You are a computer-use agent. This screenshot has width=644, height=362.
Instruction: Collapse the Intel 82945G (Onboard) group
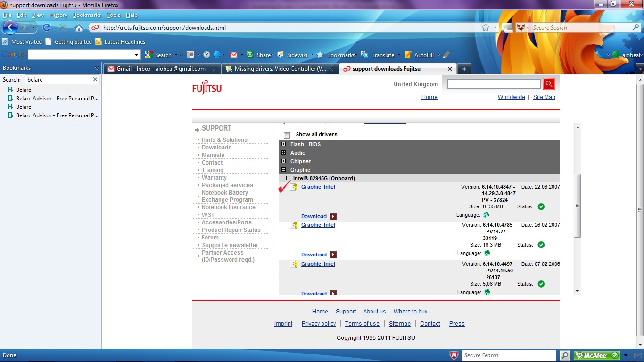(x=288, y=178)
